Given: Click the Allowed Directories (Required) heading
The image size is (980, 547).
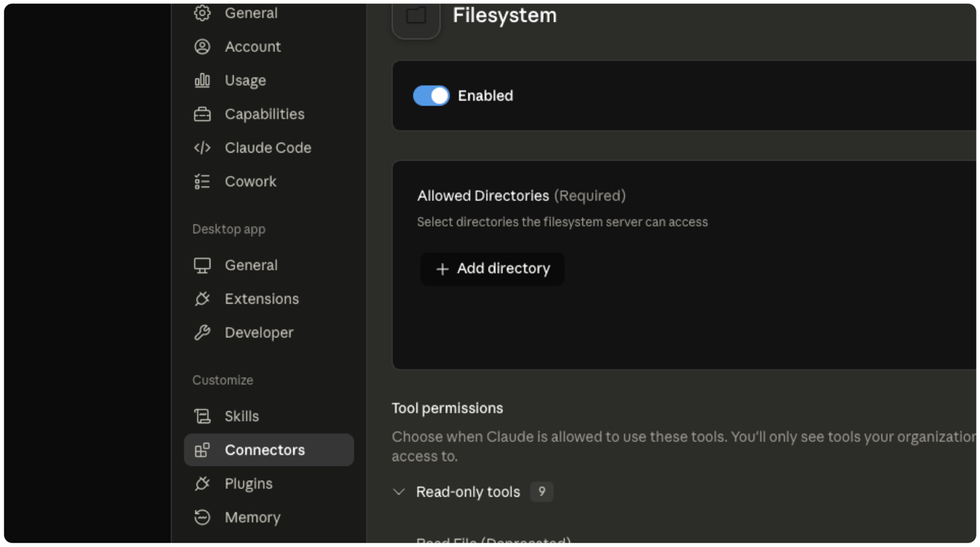Looking at the screenshot, I should click(x=522, y=196).
